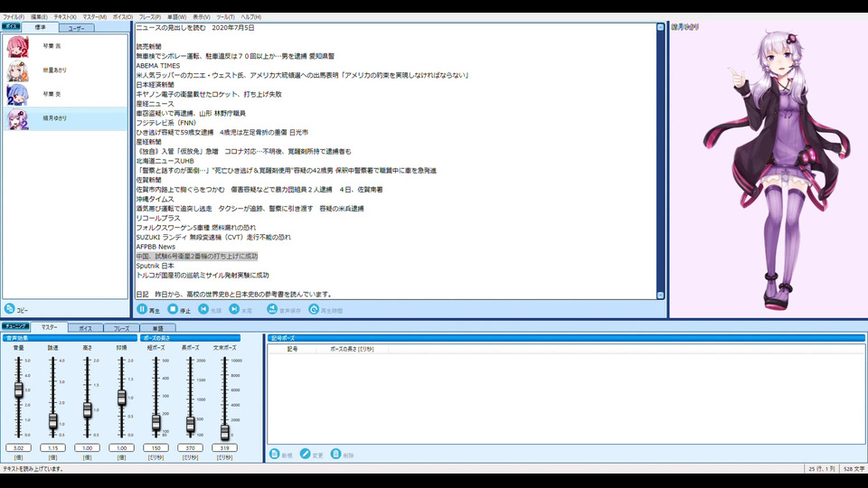
Task: Click the '沖縄タイムス' line
Action: click(155, 199)
